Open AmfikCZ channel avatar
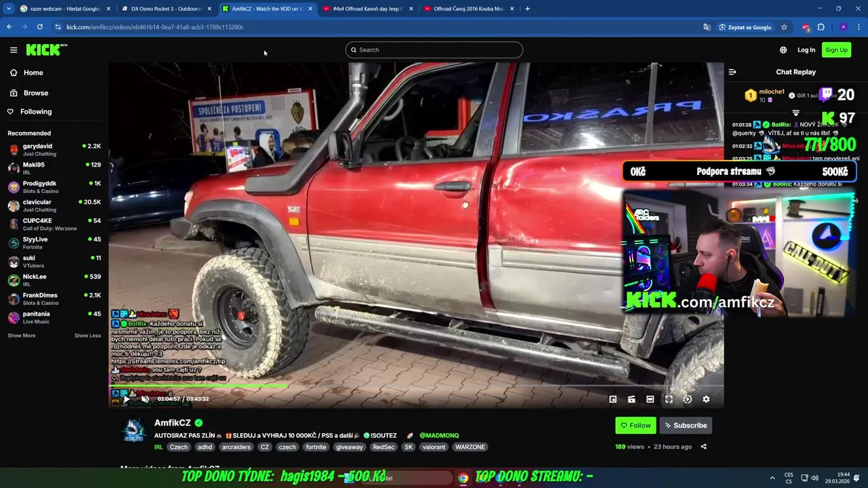868x488 pixels. [x=134, y=431]
